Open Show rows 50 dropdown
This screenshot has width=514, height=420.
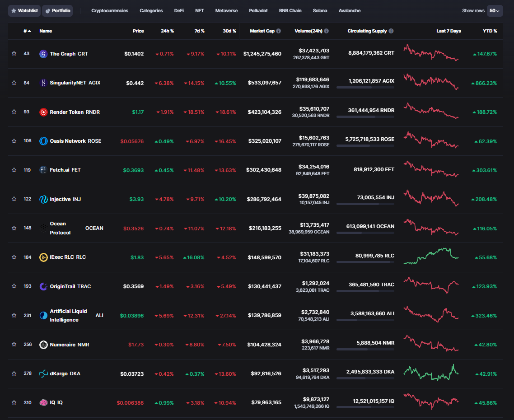pyautogui.click(x=495, y=11)
